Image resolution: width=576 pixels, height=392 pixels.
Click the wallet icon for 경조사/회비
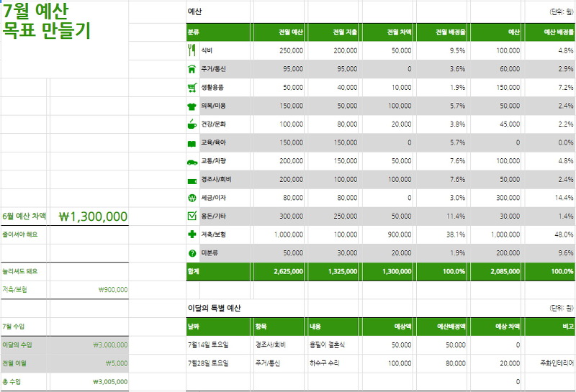pyautogui.click(x=192, y=181)
